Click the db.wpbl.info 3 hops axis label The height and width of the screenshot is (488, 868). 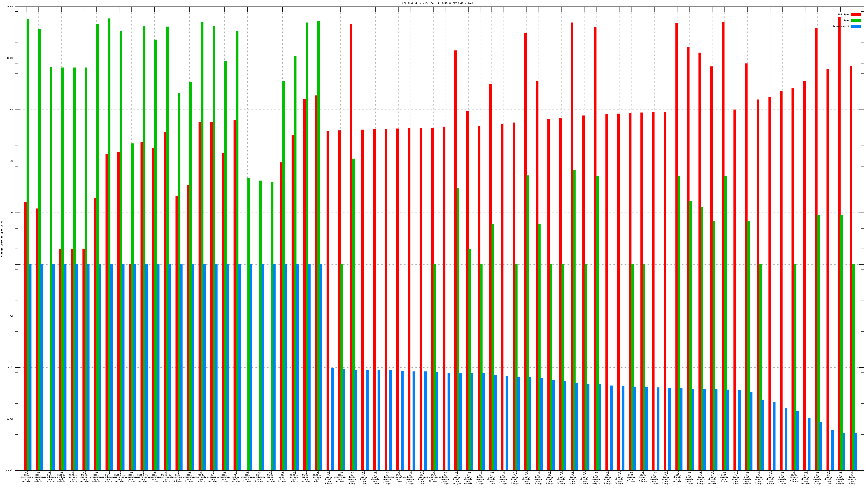pos(282,477)
